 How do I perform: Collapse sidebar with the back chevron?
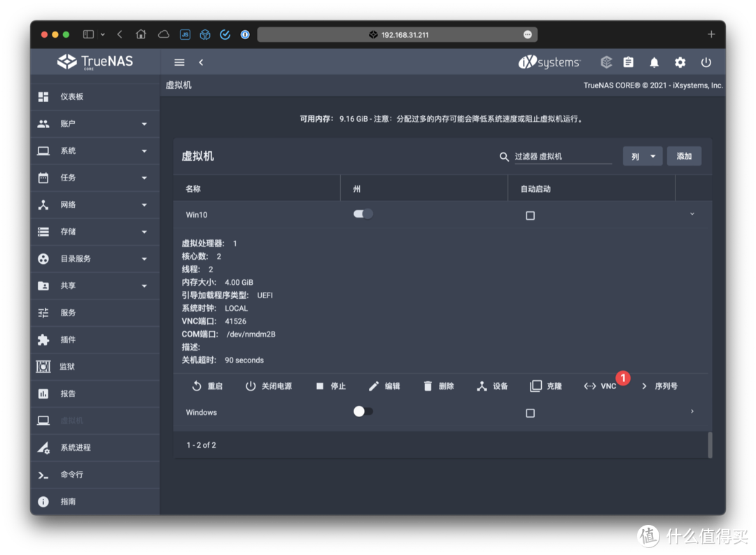tap(201, 62)
